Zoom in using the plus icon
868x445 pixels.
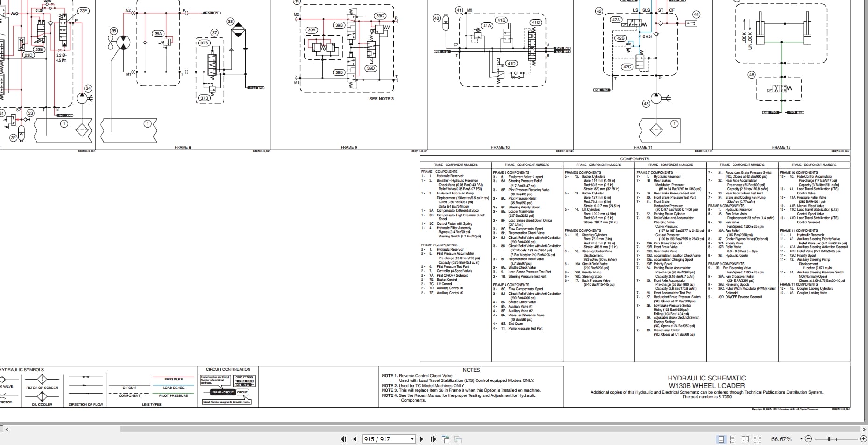(x=863, y=439)
